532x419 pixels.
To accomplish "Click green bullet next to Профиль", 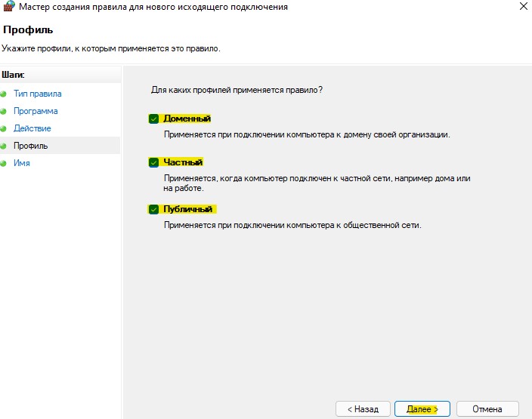I will point(3,146).
